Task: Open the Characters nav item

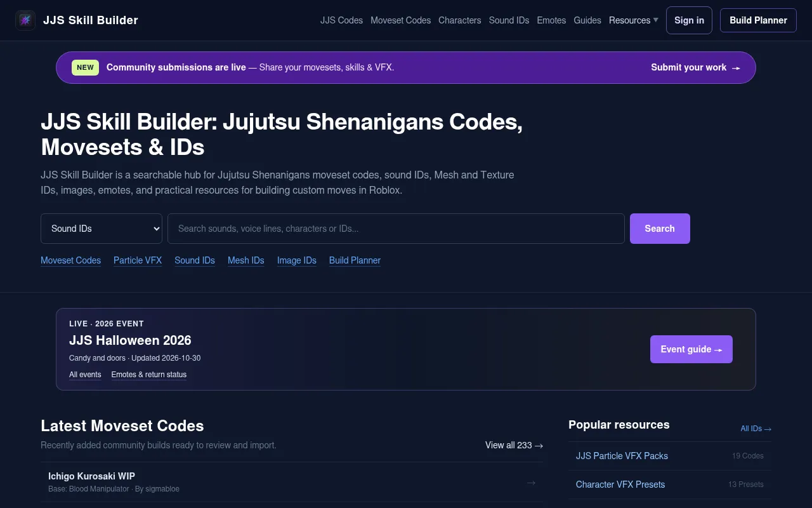Action: point(459,20)
